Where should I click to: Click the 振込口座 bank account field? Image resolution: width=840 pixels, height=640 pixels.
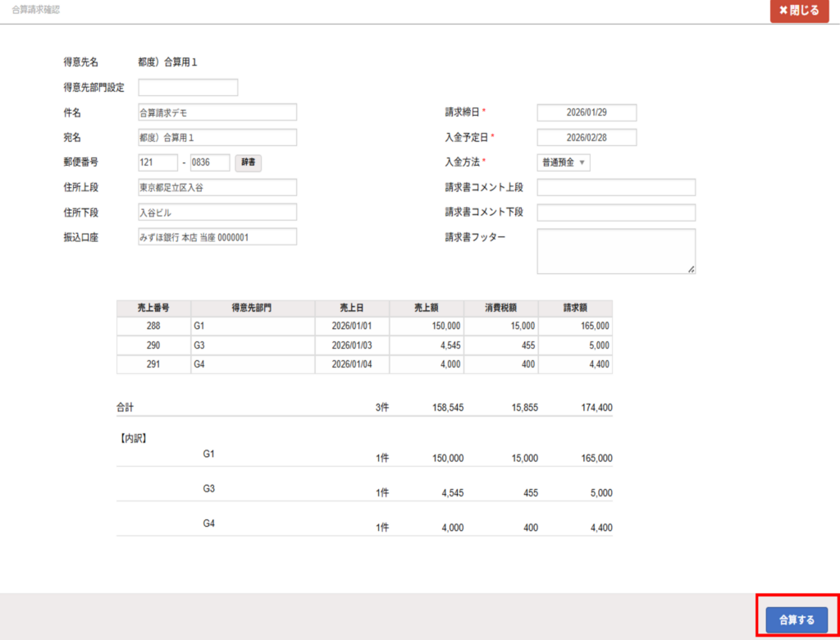pyautogui.click(x=217, y=237)
